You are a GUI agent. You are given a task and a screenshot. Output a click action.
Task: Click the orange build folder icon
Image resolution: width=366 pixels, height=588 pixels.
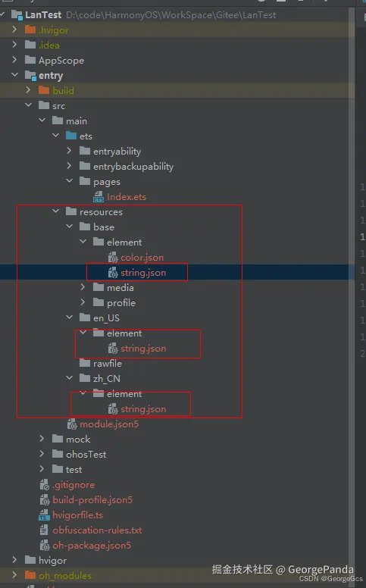(x=44, y=90)
